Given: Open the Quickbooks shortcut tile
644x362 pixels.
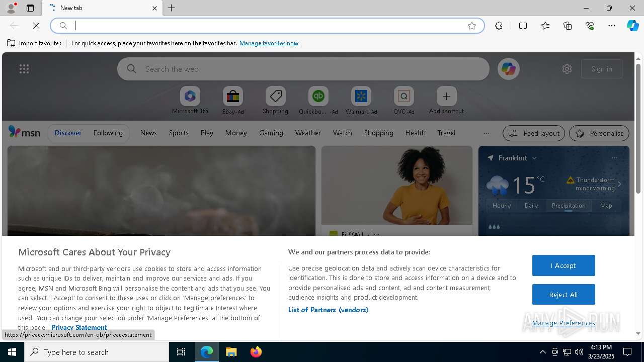Looking at the screenshot, I should [x=318, y=100].
